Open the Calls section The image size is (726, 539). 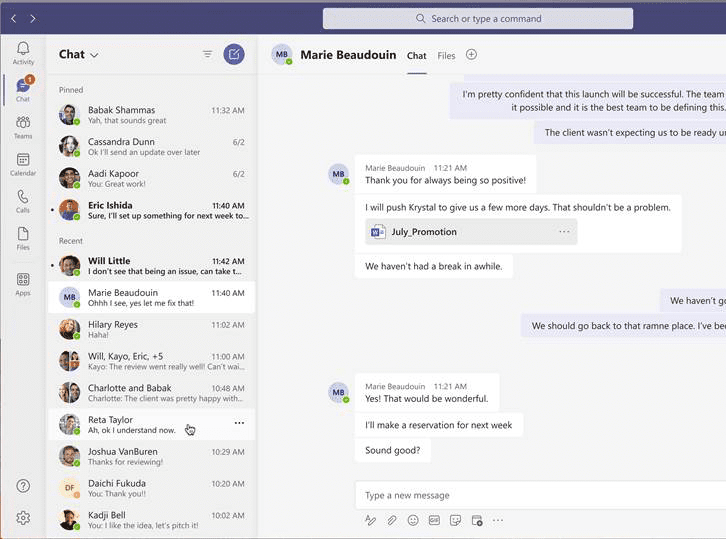[x=23, y=202]
